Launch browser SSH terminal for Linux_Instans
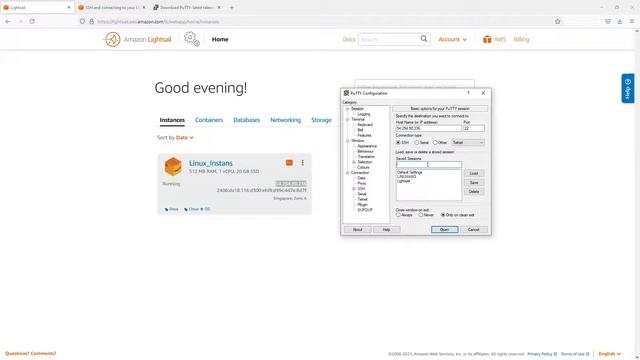This screenshot has width=640, height=360. [x=289, y=163]
